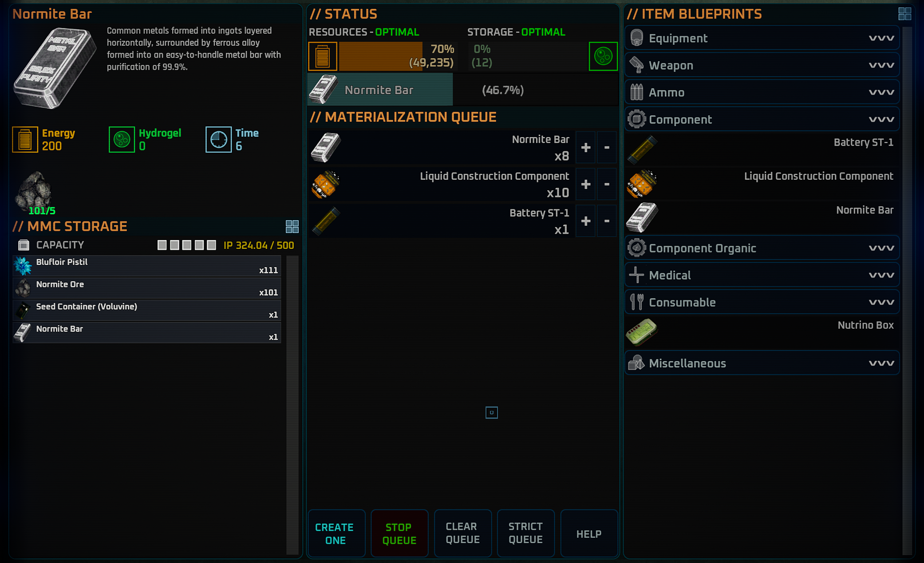The image size is (924, 563).
Task: Select the Battery ST-1 blueprint icon
Action: (642, 149)
